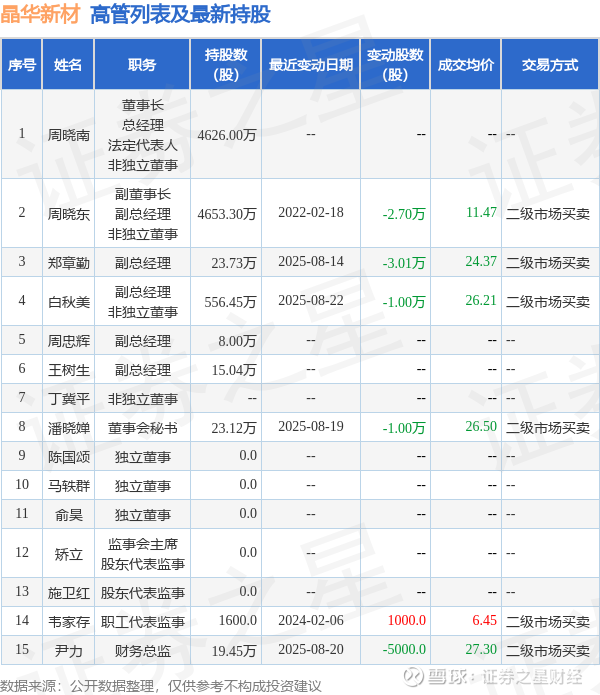The width and height of the screenshot is (600, 695).
Task: Select the name 陈国颂
Action: coord(69,457)
